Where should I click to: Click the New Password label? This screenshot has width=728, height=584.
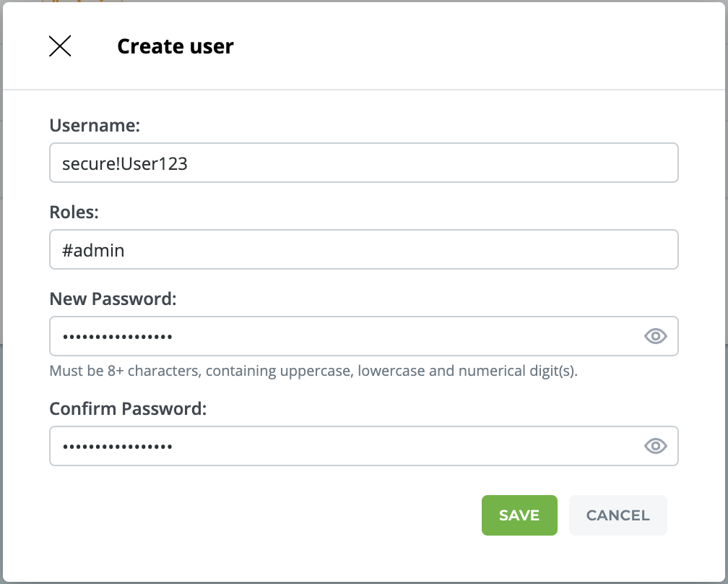(x=113, y=299)
